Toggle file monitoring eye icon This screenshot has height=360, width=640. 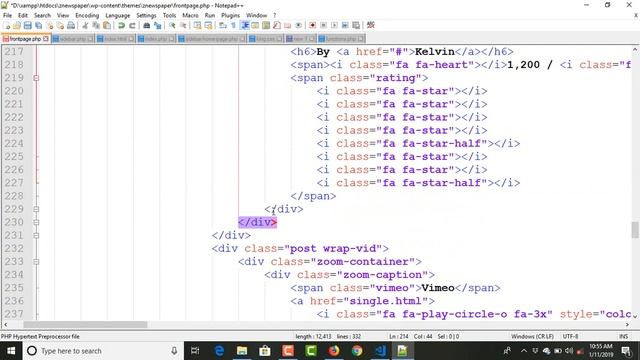coord(298,25)
